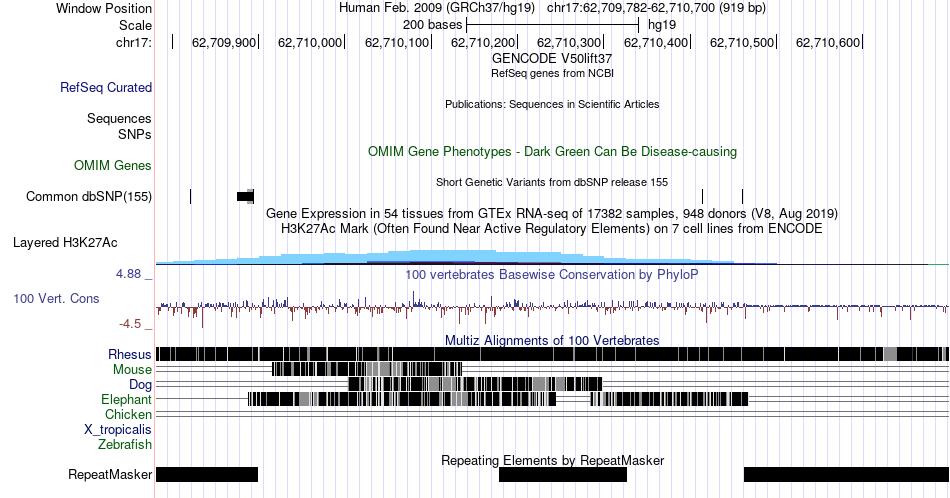
Task: Click the 4.88 upper conservation scale value
Action: (128, 274)
